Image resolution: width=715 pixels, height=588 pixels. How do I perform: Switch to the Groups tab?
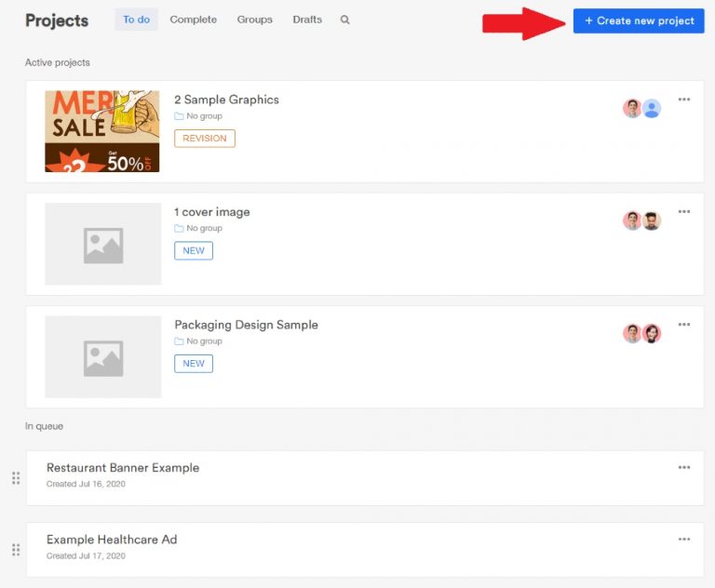(x=254, y=20)
